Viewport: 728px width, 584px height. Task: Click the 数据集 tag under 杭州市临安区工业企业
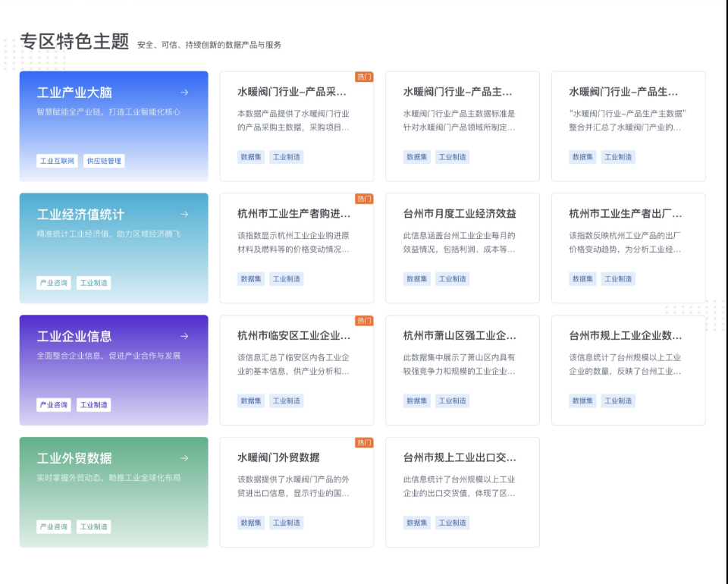tap(250, 400)
